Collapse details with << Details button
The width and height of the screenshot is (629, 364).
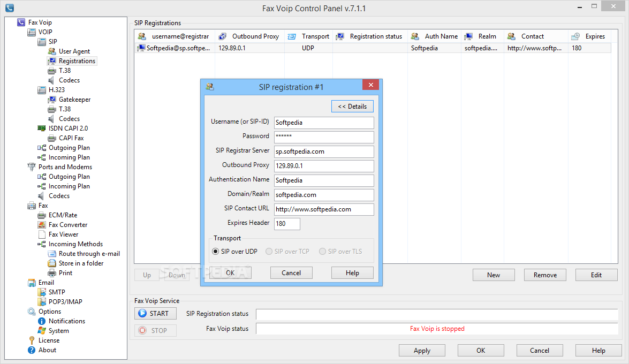click(352, 107)
